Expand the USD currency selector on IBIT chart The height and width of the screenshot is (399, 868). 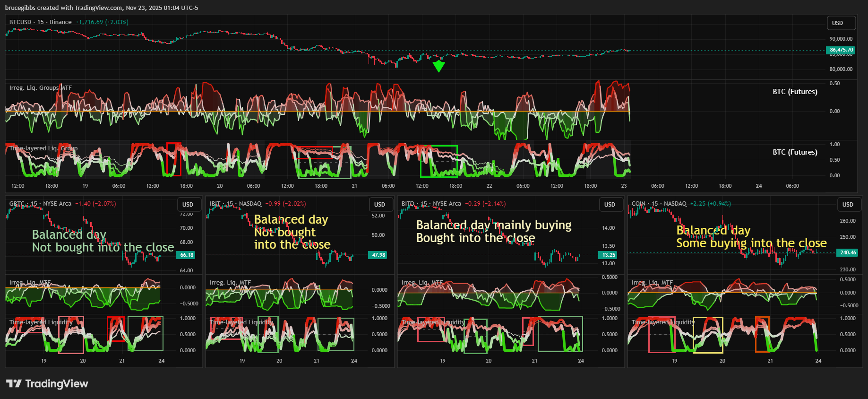point(379,205)
